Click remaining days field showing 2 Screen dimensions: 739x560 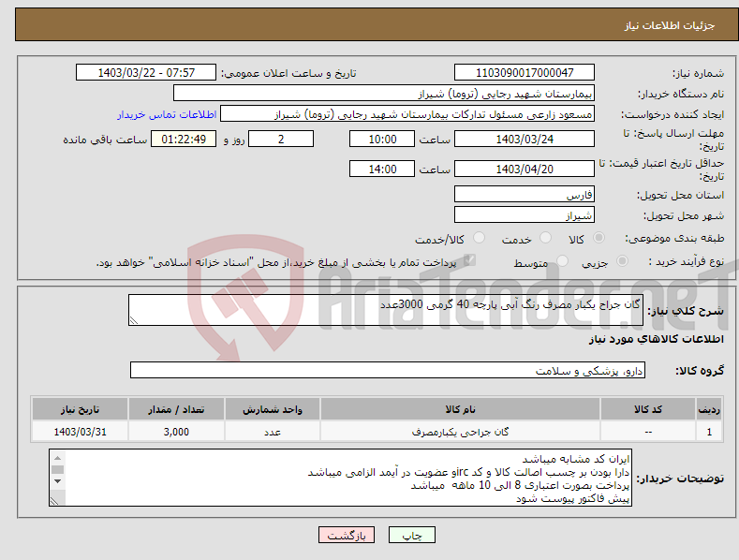(x=281, y=139)
